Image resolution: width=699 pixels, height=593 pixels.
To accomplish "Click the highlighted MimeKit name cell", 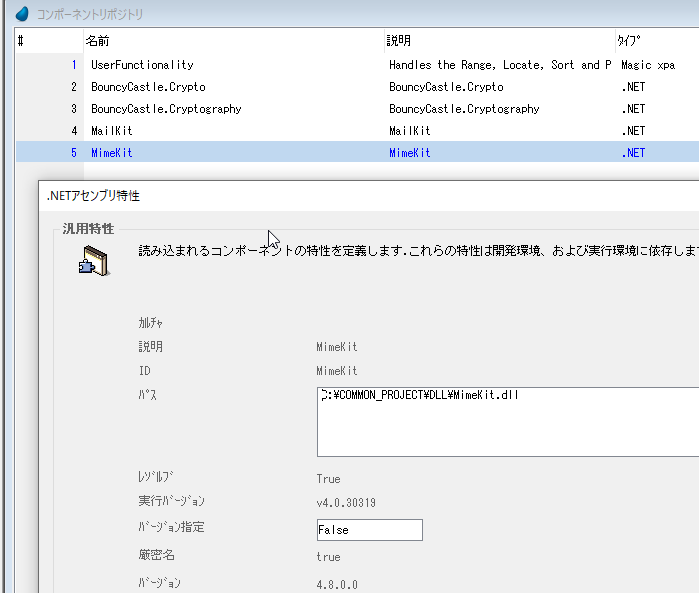I will (112, 153).
